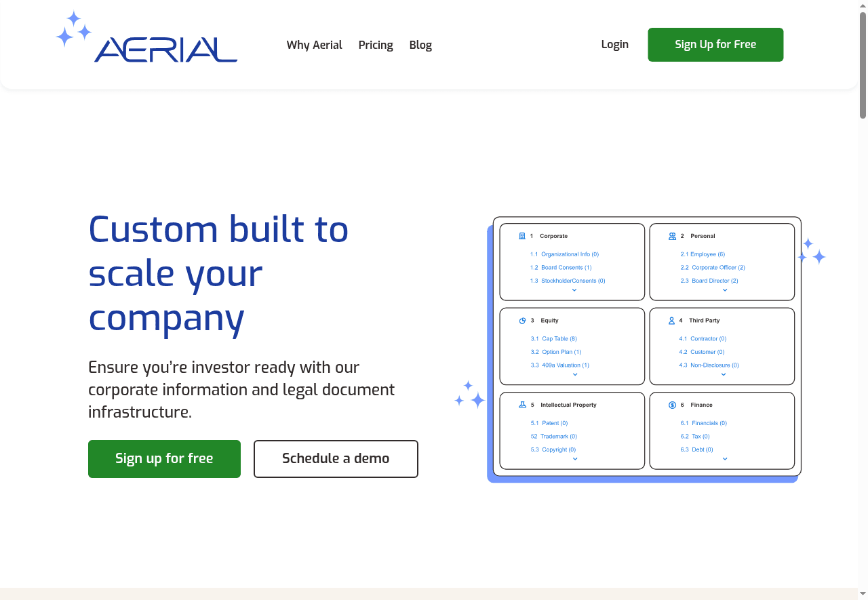This screenshot has width=868, height=600.
Task: Open the Pricing page
Action: [x=376, y=45]
